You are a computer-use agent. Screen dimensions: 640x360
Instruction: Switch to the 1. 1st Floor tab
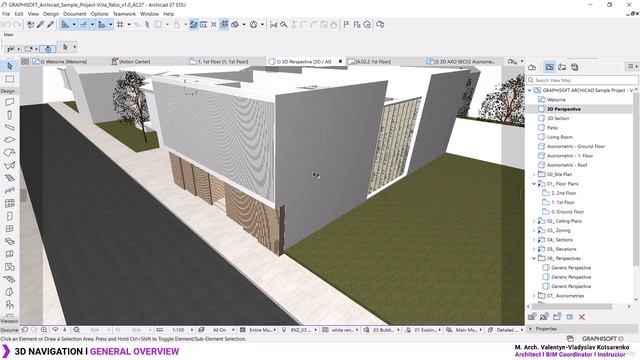[223, 62]
